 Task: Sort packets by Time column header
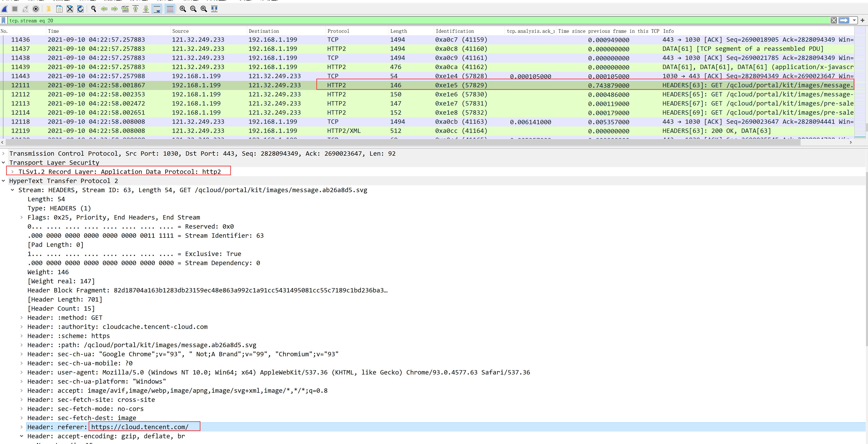coord(108,31)
